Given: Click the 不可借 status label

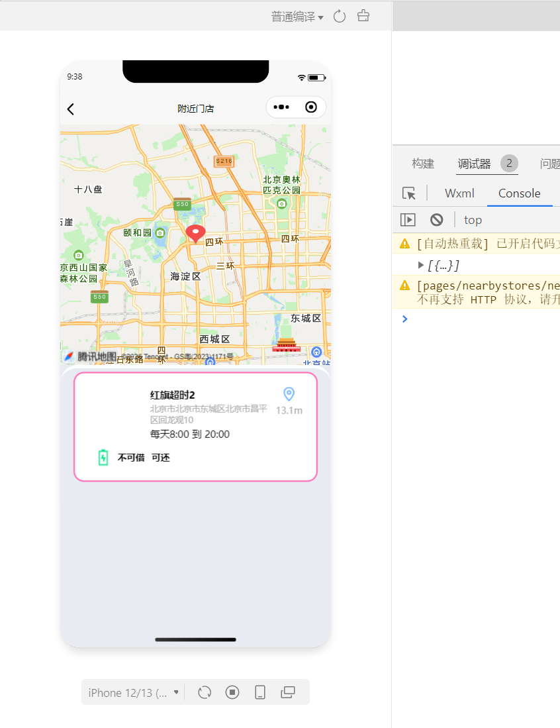Looking at the screenshot, I should point(131,458).
